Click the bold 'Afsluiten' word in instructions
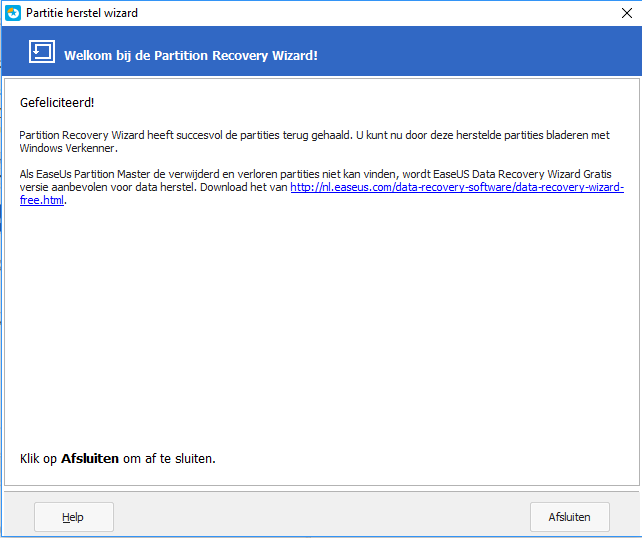 [90, 459]
